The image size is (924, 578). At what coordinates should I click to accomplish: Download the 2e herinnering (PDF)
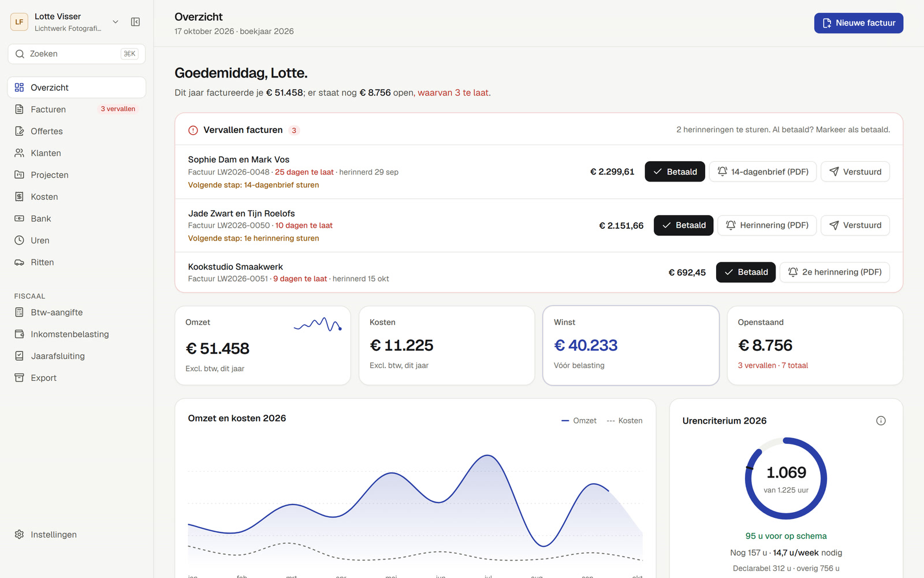pyautogui.click(x=834, y=272)
